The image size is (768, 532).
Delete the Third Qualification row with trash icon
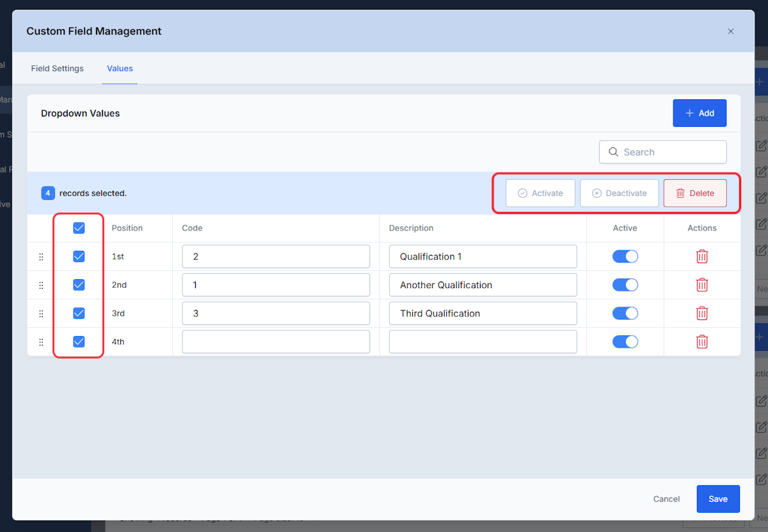[x=702, y=313]
